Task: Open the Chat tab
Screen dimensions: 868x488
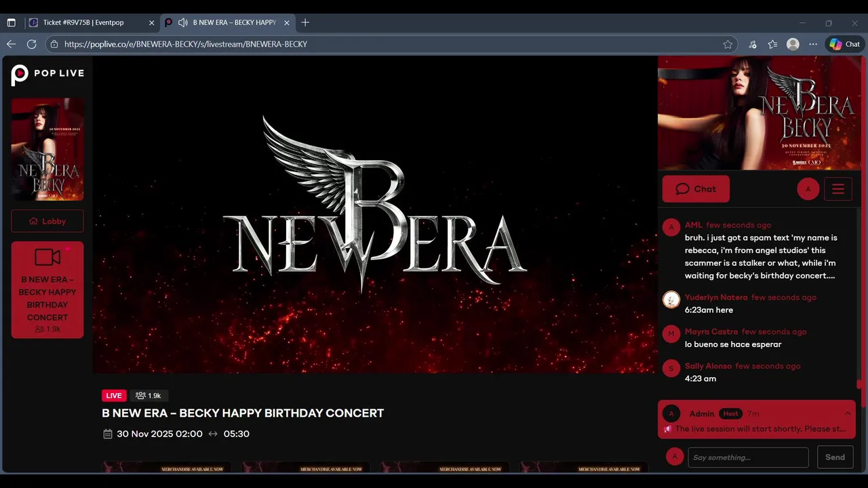Action: (x=696, y=189)
